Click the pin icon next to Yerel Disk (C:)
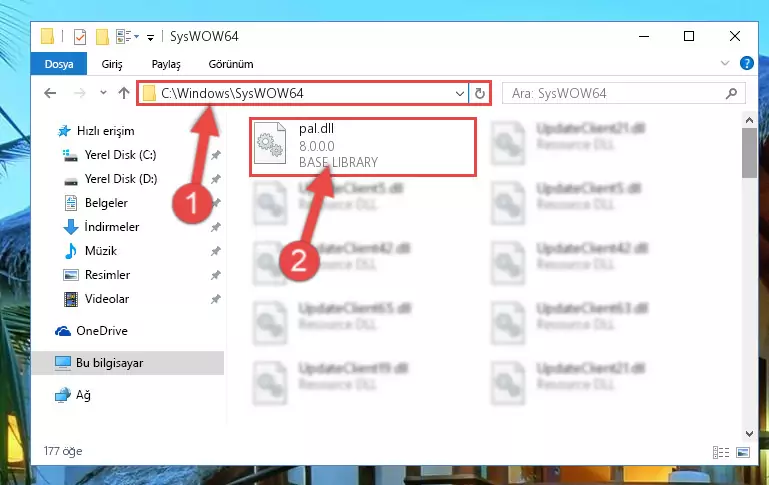 (215, 155)
